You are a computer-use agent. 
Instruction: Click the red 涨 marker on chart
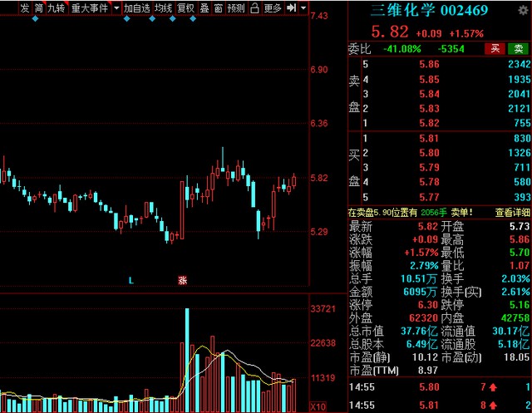point(182,281)
